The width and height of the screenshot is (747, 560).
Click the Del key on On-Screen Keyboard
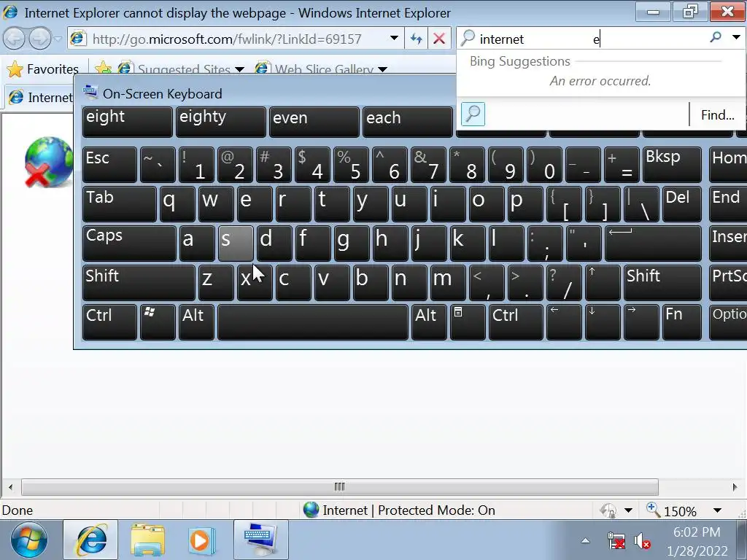[681, 204]
